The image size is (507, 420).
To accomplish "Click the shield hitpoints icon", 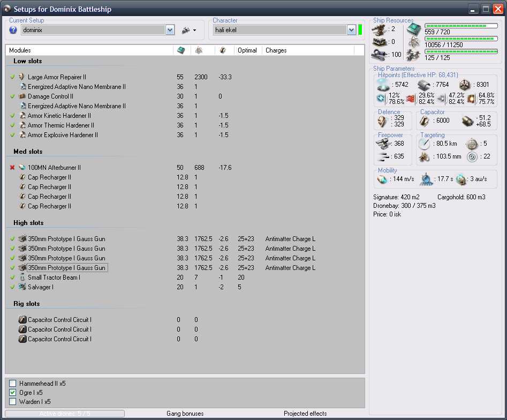I will (x=383, y=85).
